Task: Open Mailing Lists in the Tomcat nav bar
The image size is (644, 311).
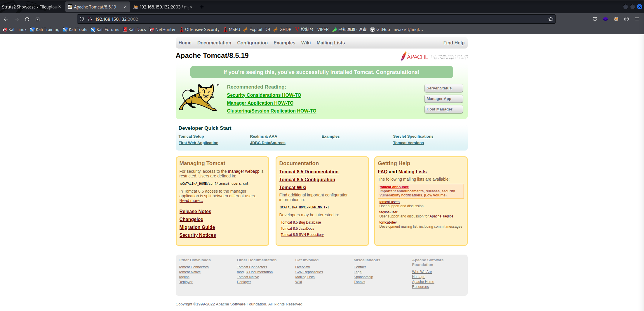Action: click(x=331, y=43)
